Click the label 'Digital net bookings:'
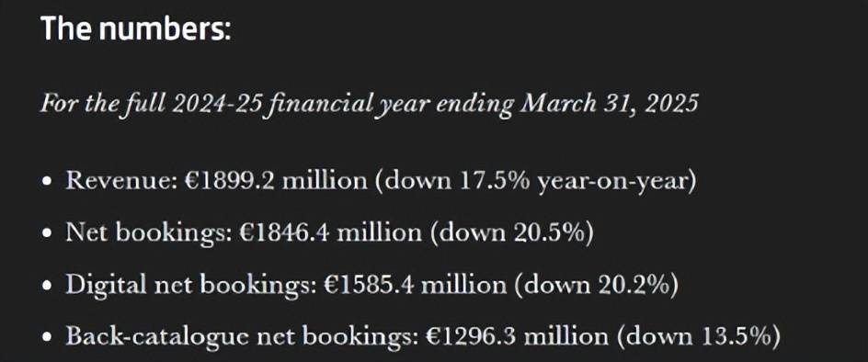This screenshot has width=868, height=362. click(191, 286)
